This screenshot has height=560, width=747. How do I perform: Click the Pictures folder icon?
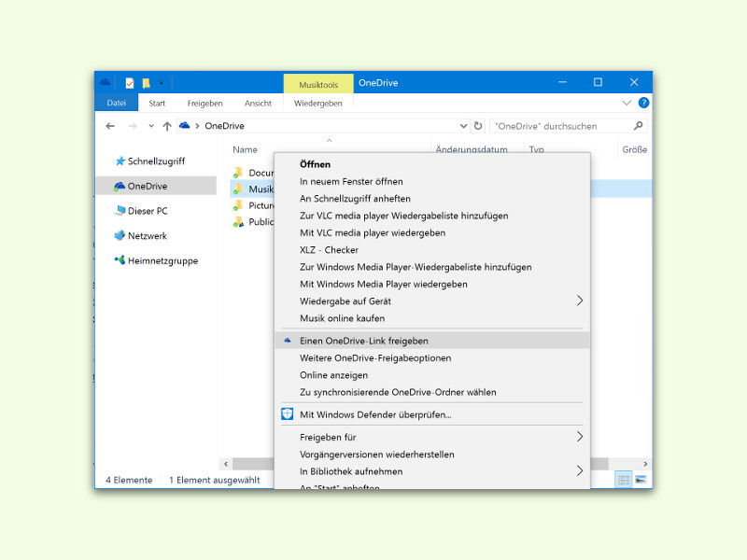(x=238, y=205)
